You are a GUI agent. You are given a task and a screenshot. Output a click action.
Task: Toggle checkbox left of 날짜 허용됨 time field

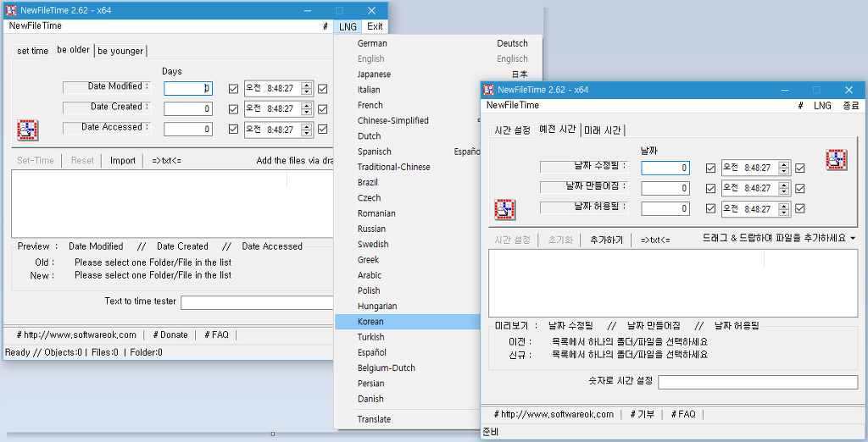pyautogui.click(x=711, y=209)
